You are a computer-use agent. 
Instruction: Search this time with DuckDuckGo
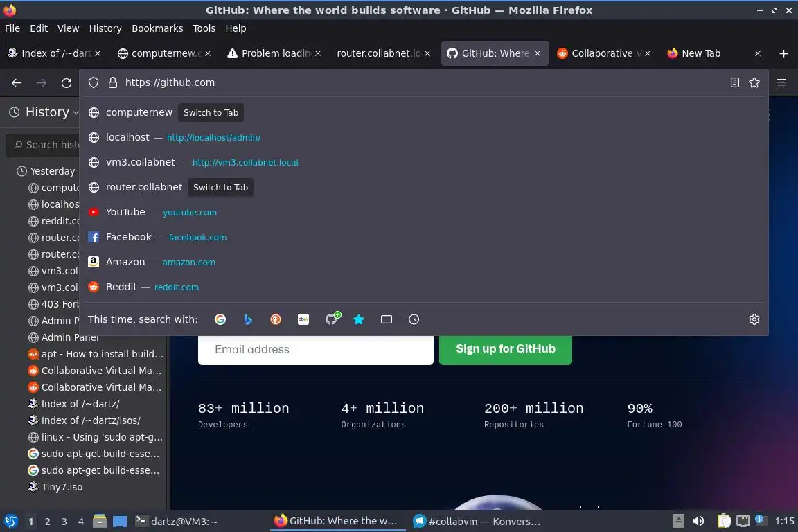point(275,319)
